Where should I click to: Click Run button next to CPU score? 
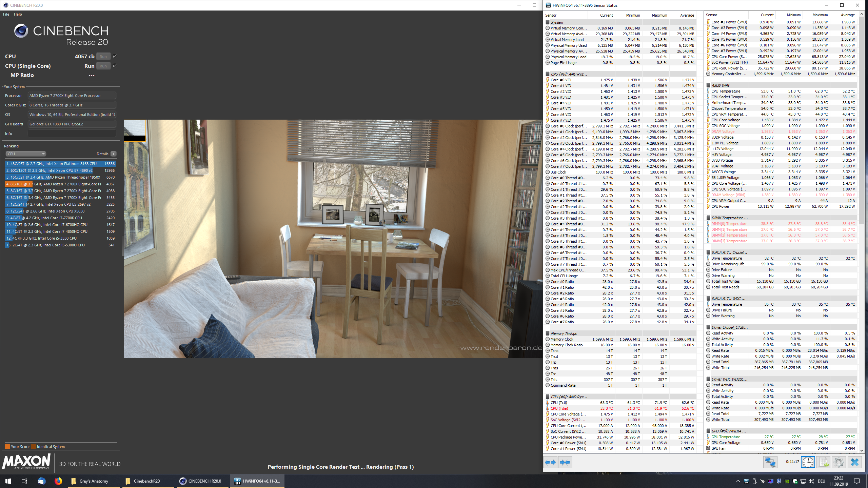tap(103, 57)
